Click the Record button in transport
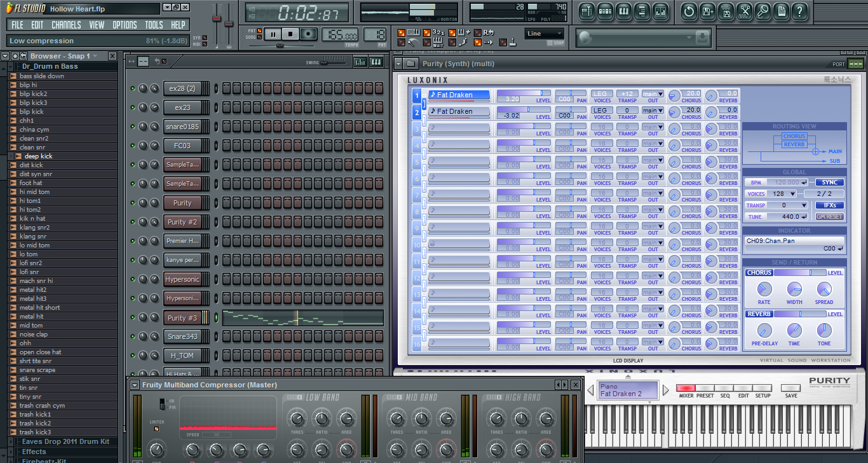868x463 pixels. 309,34
